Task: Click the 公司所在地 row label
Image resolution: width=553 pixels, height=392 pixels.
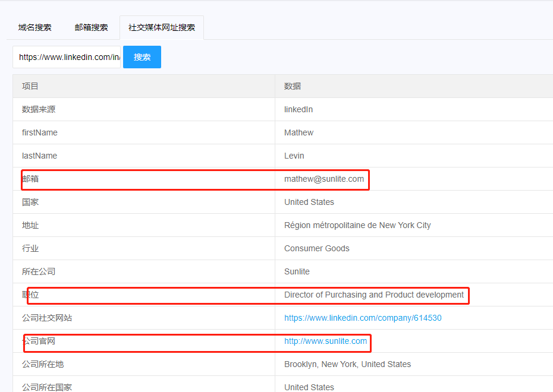Action: coord(43,364)
